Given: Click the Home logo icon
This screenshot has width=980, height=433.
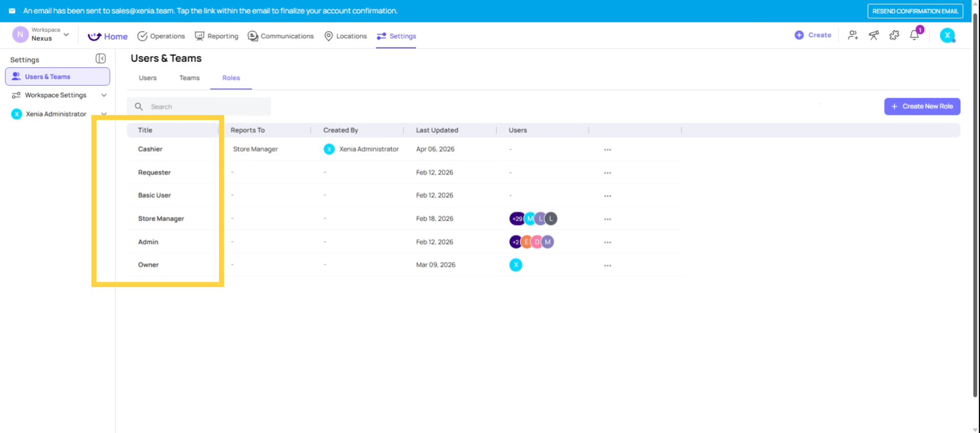Looking at the screenshot, I should click(x=94, y=36).
